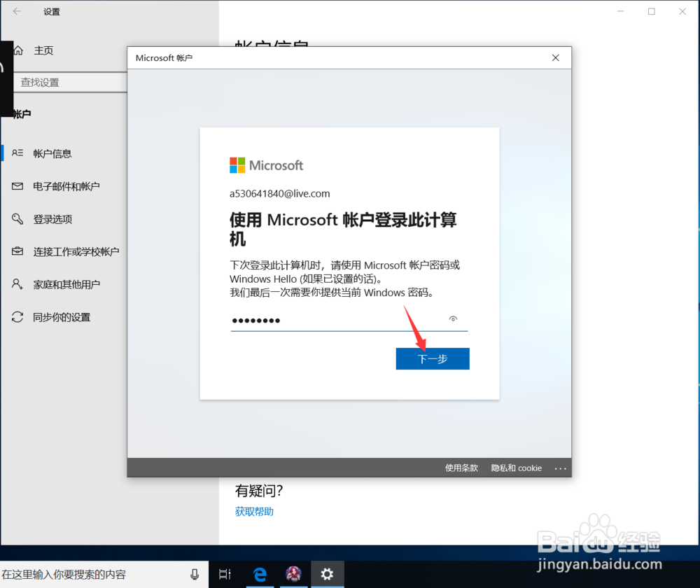Launch Microsoft Edge from the taskbar
Screen dimensions: 700x588
(260, 574)
